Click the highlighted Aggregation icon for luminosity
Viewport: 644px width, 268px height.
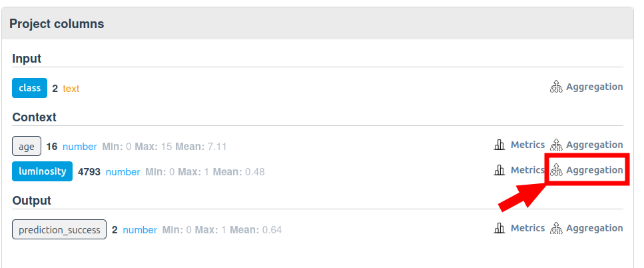(x=556, y=170)
